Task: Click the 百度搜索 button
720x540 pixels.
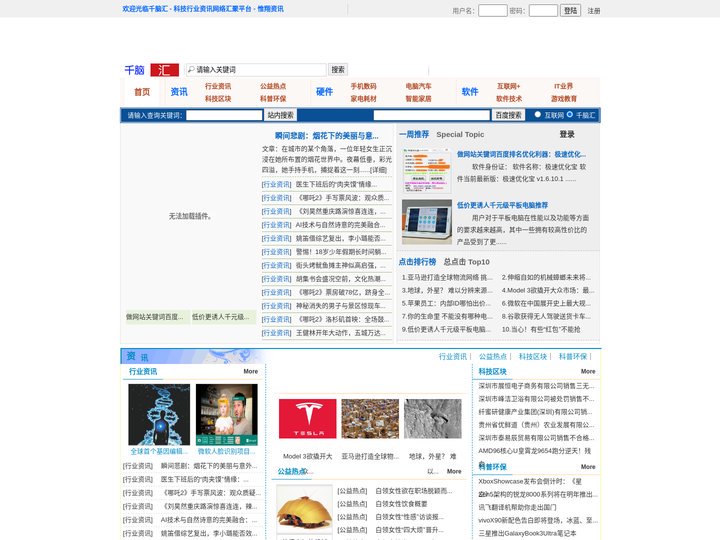Action: [508, 115]
